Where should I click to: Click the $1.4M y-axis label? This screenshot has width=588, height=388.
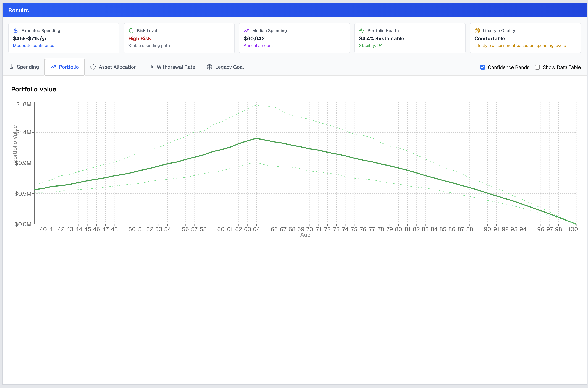(24, 132)
